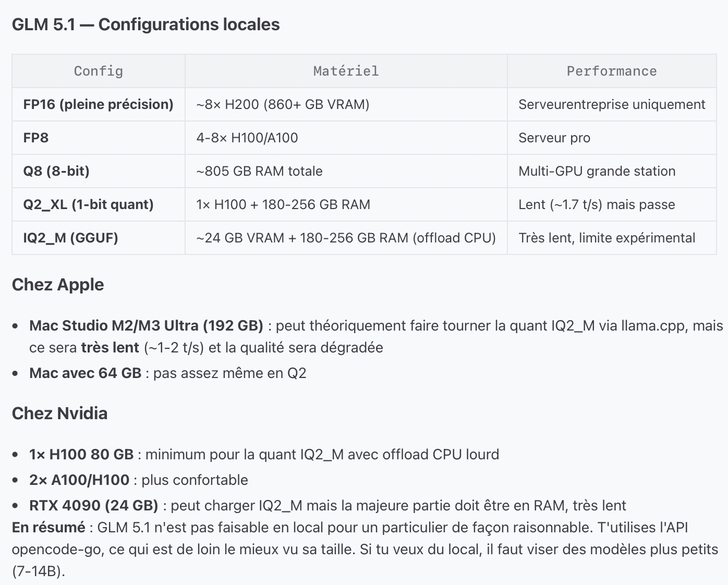Click the Matériel column header
This screenshot has width=728, height=585.
[x=346, y=71]
